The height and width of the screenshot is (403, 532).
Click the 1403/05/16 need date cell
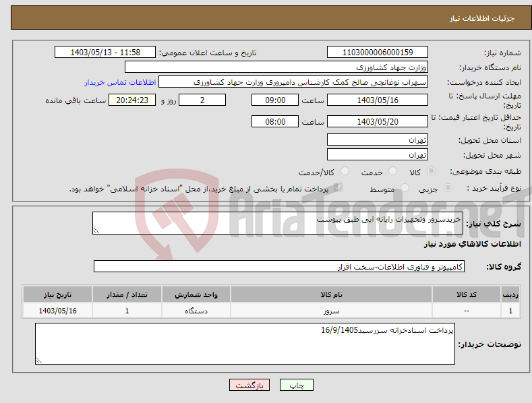tap(57, 311)
